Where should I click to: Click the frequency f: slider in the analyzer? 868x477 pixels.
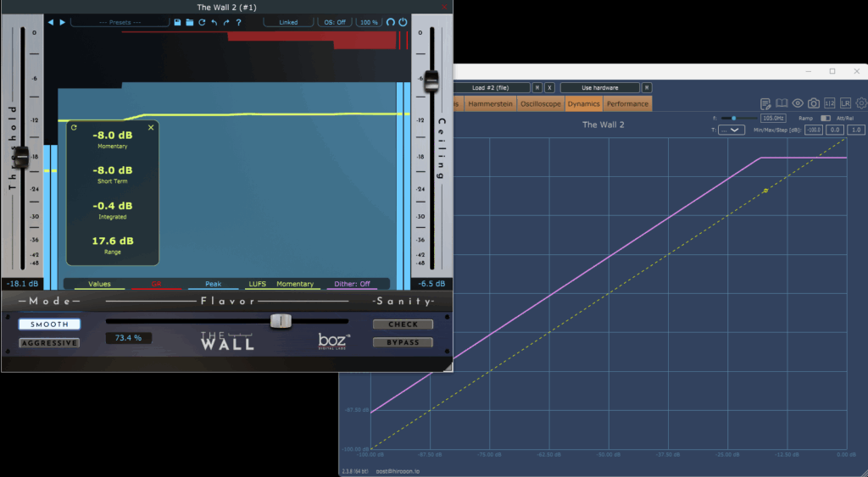tap(738, 119)
